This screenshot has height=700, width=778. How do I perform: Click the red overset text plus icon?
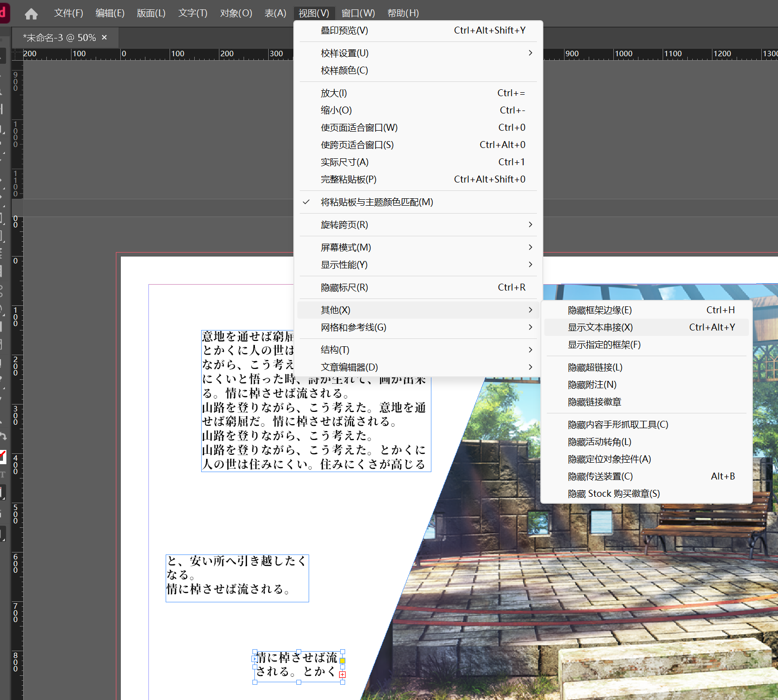coord(343,674)
